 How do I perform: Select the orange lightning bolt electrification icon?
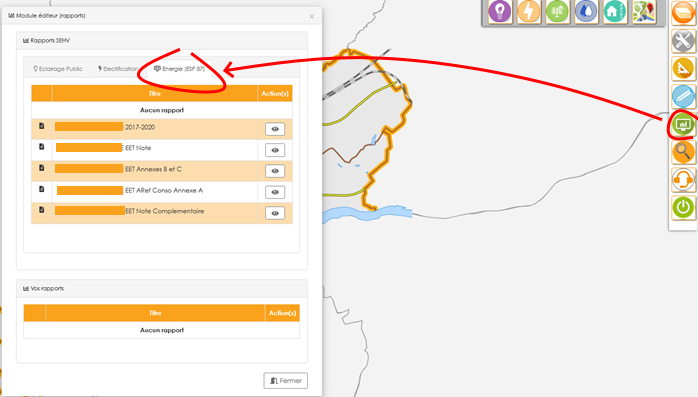(528, 12)
